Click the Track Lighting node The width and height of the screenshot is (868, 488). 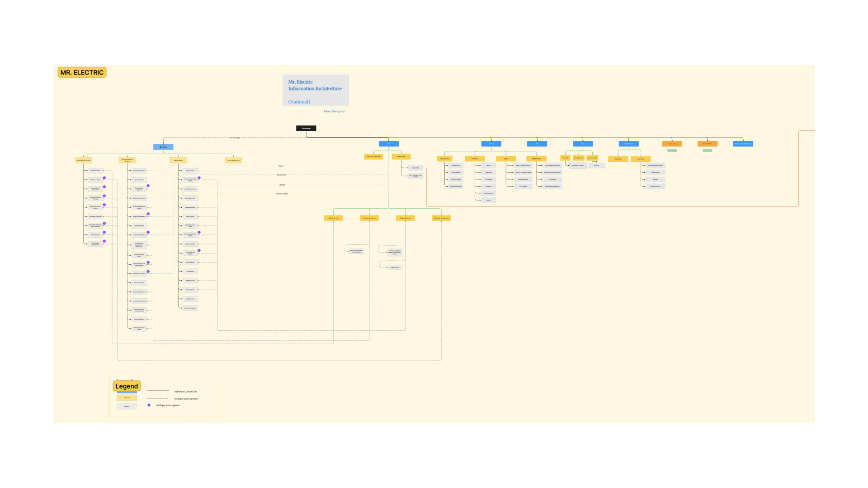pos(523,186)
